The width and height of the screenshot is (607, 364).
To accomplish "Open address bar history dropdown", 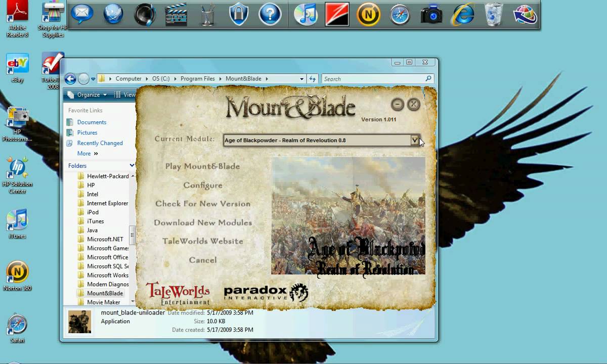I will [x=301, y=79].
